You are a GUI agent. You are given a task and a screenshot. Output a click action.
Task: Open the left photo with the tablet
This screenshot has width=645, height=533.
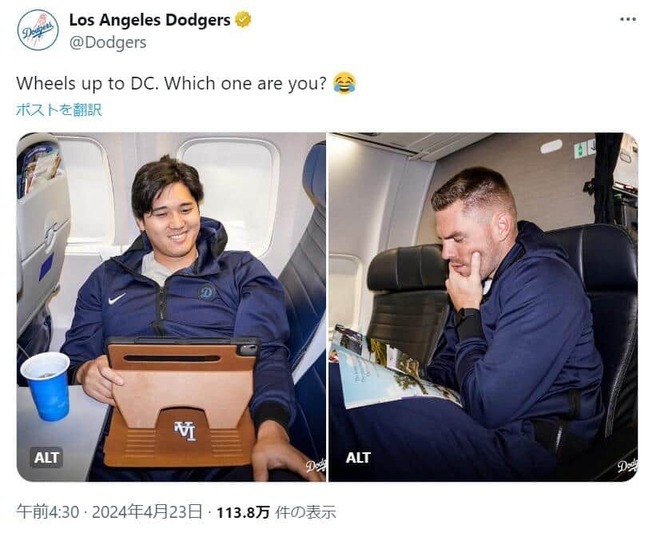[x=171, y=307]
